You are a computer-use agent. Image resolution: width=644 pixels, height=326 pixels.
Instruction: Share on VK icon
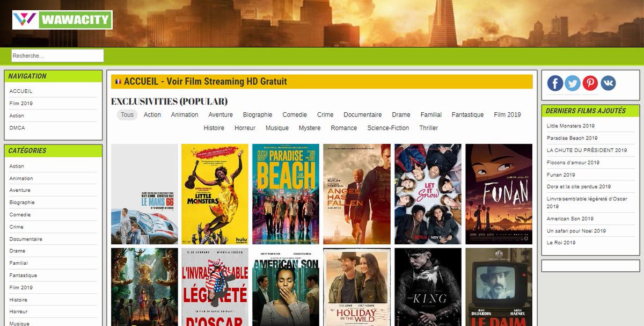608,83
